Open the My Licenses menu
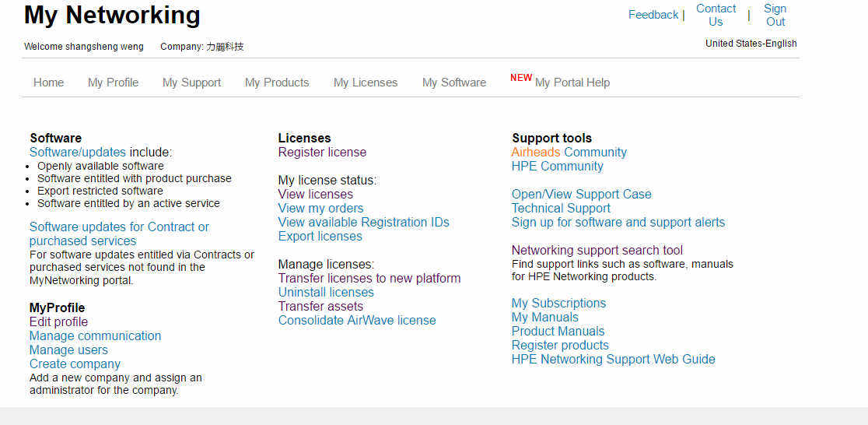This screenshot has height=425, width=868. [x=366, y=83]
